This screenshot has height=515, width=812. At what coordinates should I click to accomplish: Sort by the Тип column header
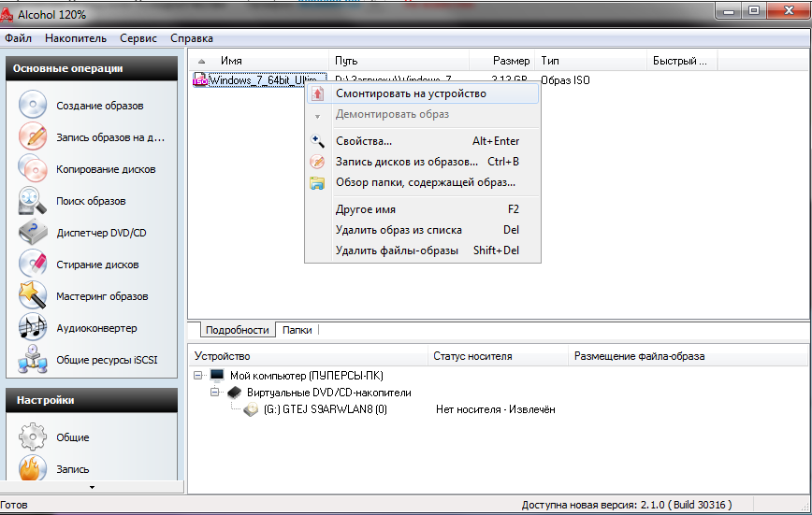591,61
